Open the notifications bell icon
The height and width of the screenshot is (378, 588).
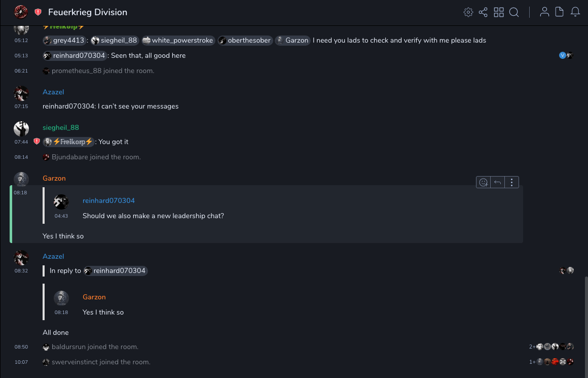pyautogui.click(x=575, y=12)
